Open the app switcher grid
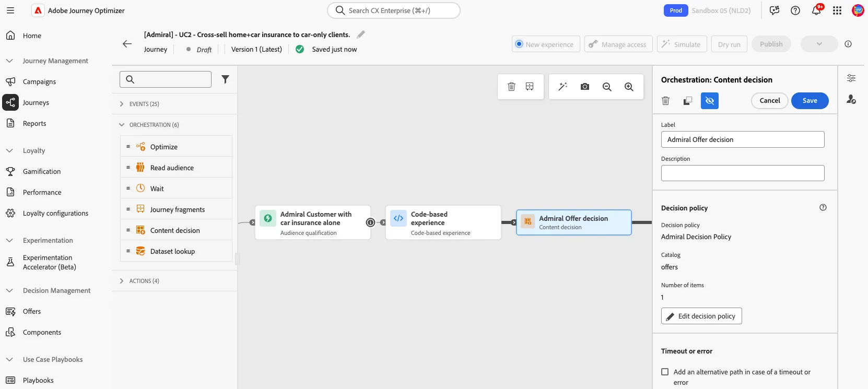 pos(837,10)
